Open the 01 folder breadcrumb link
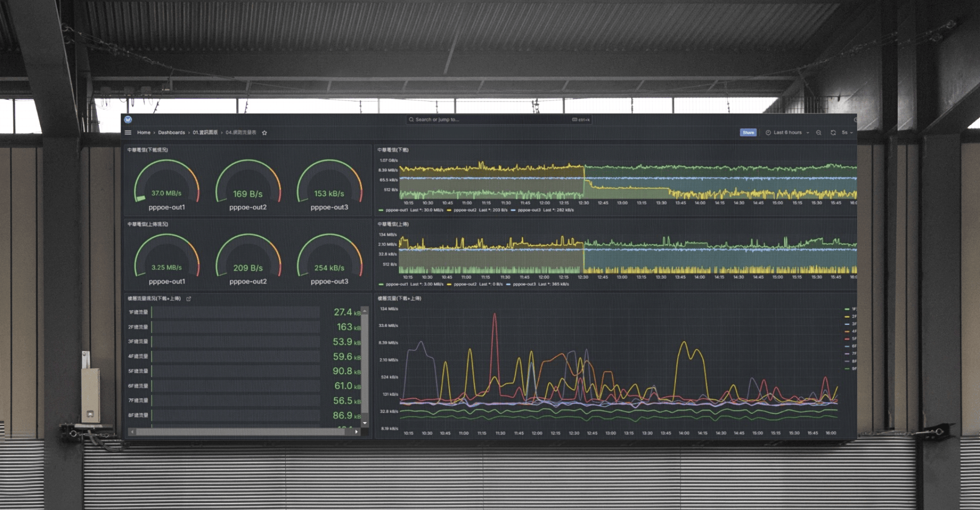 pyautogui.click(x=205, y=133)
